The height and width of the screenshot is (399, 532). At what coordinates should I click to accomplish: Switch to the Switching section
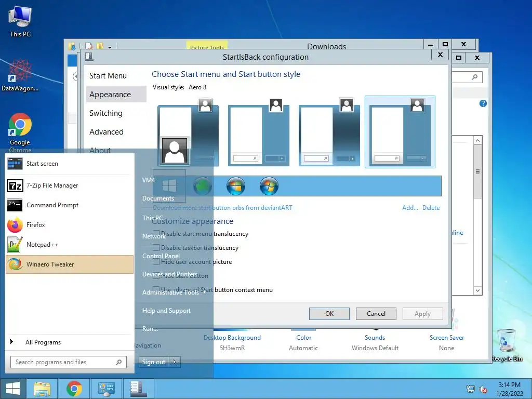coord(106,113)
